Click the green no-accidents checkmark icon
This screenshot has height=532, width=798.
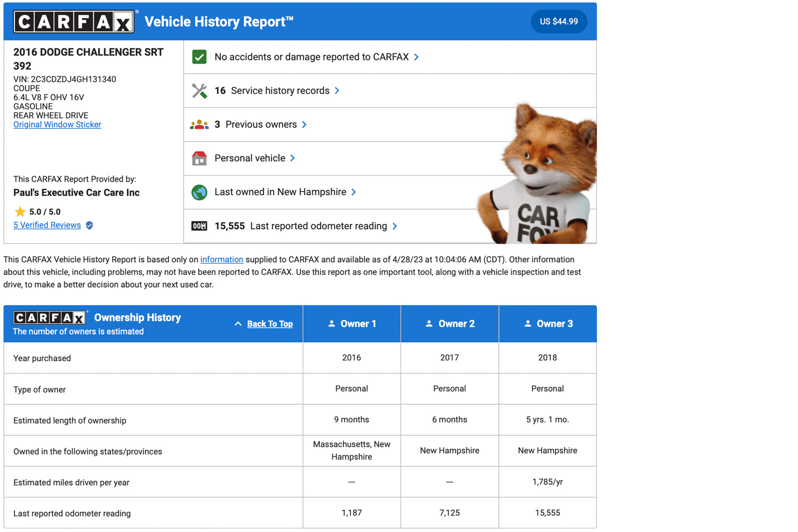coord(199,57)
